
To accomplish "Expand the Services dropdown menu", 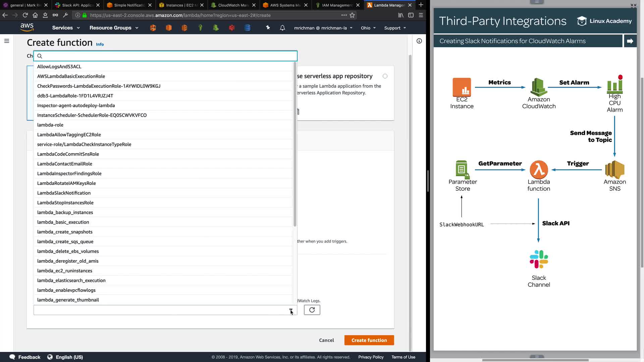I will (66, 28).
